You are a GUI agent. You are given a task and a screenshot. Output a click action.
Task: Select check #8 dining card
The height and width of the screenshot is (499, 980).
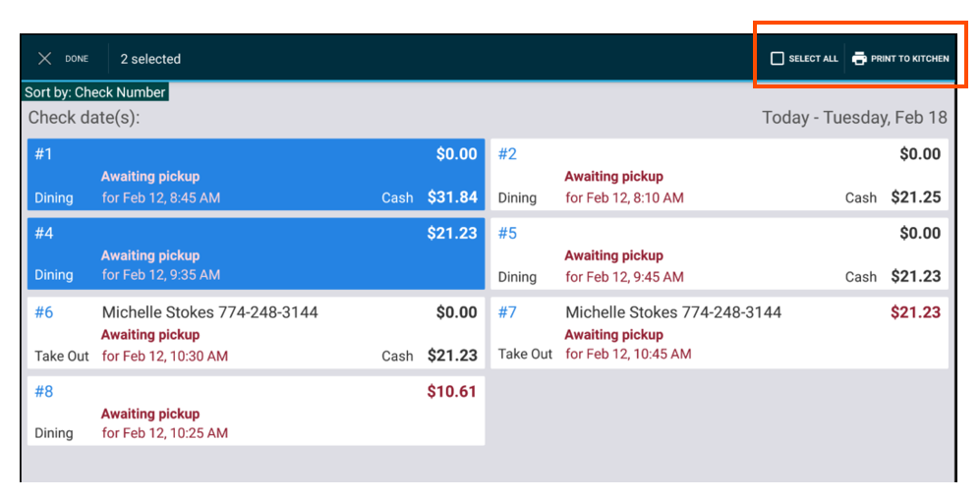pyautogui.click(x=256, y=413)
